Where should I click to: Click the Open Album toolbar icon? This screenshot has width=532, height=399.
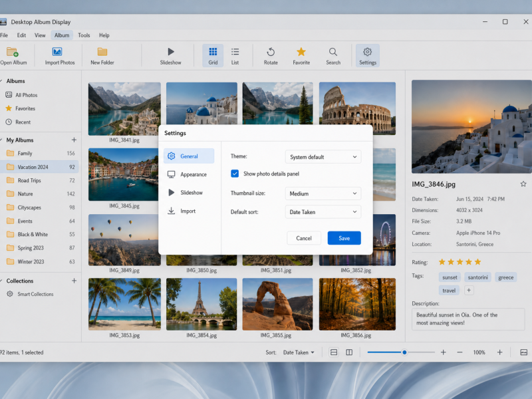pyautogui.click(x=13, y=52)
